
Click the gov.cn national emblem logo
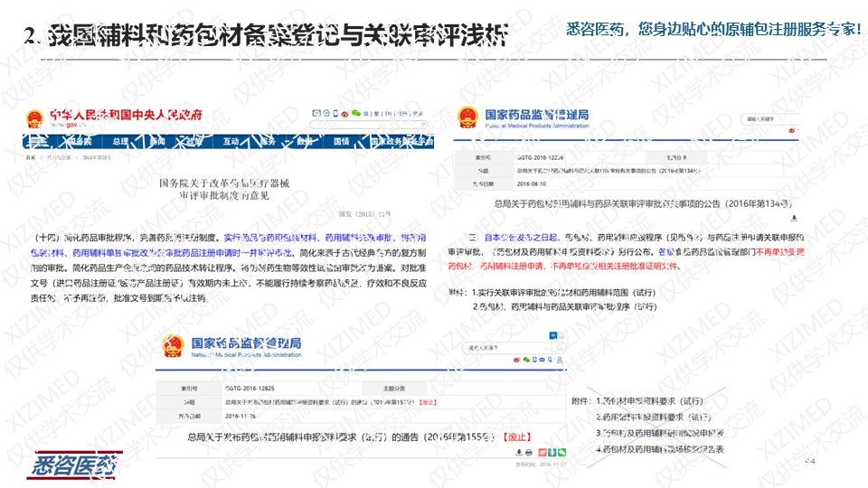[33, 117]
